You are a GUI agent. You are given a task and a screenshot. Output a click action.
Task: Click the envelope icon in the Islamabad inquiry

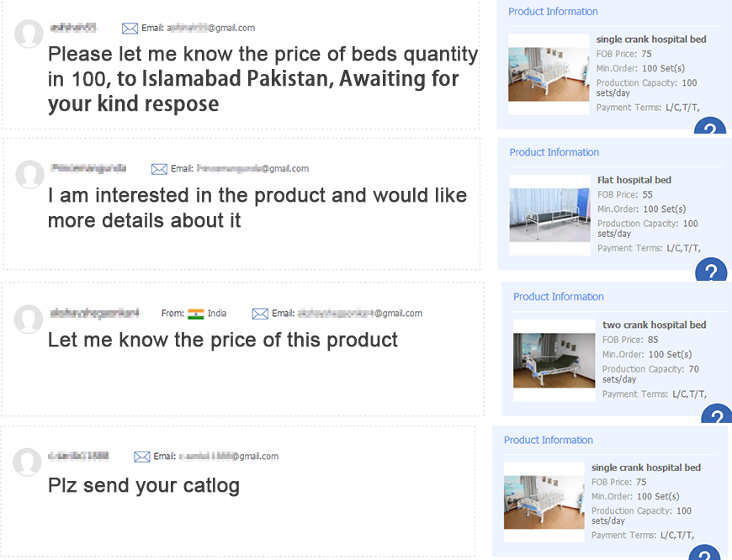130,29
